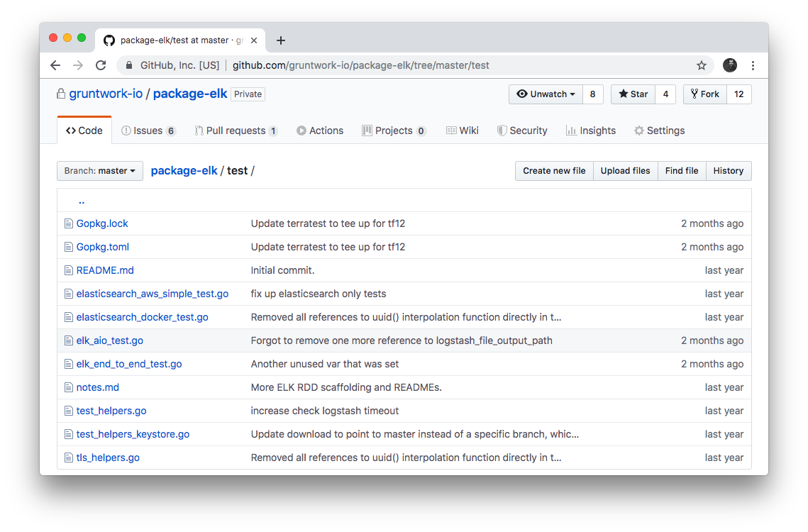Expand the Unwatch notifications dropdown
Image resolution: width=808 pixels, height=532 pixels.
tap(546, 94)
